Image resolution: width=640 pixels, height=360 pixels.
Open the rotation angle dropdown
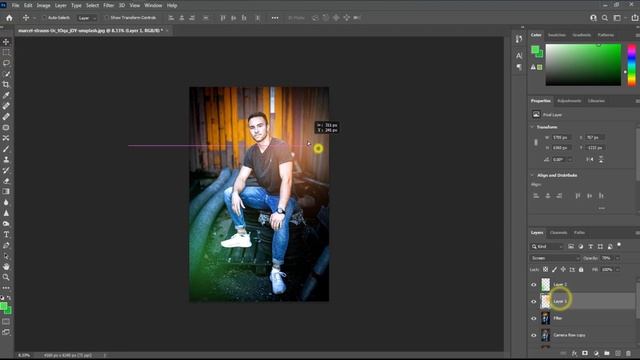pos(570,160)
